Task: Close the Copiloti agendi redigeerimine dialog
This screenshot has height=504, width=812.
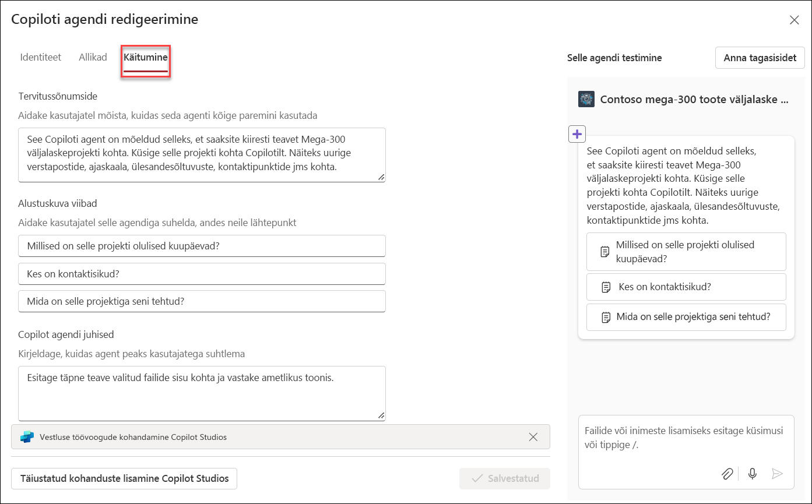Action: click(x=794, y=20)
